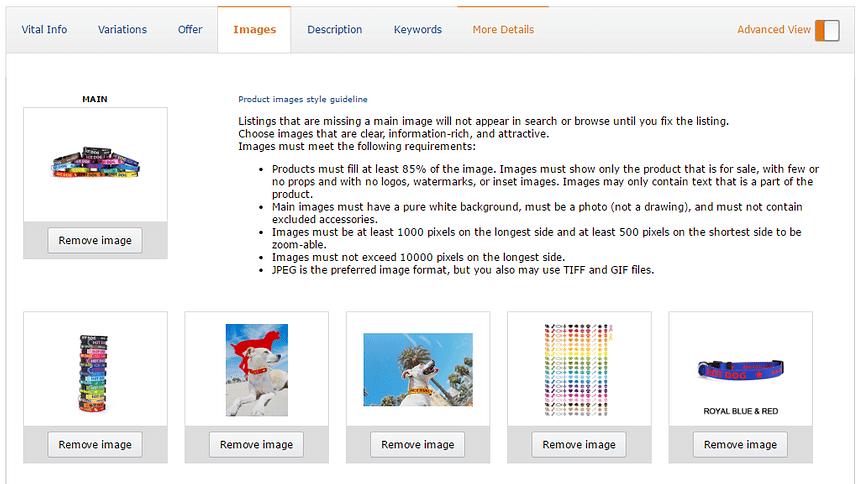Go to the Offer tab
Image resolution: width=865 pixels, height=484 pixels.
coord(190,30)
